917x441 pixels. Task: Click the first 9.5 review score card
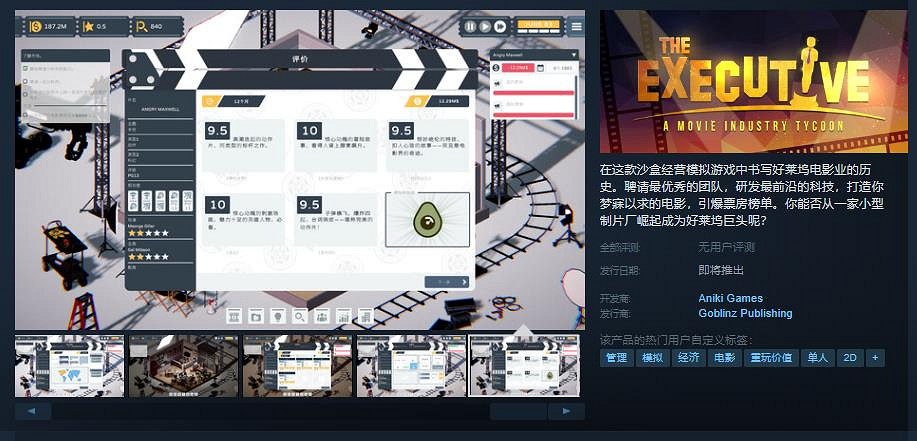tap(244, 146)
